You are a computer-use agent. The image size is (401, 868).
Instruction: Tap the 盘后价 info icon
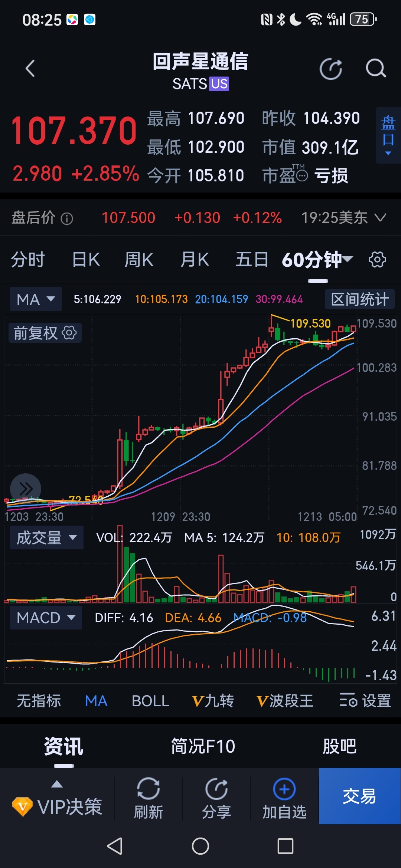pos(67,218)
